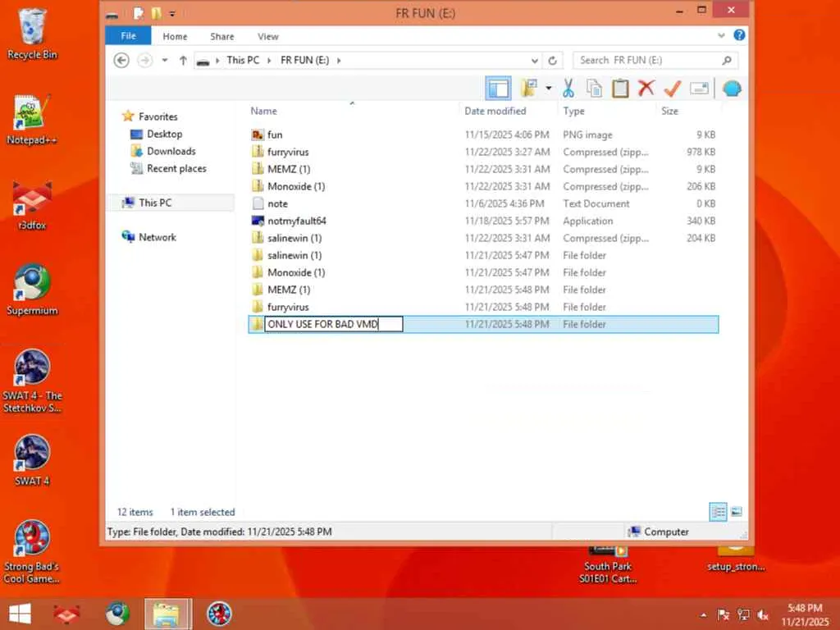Open the dropdown beside folder options icon
This screenshot has width=840, height=630.
549,89
